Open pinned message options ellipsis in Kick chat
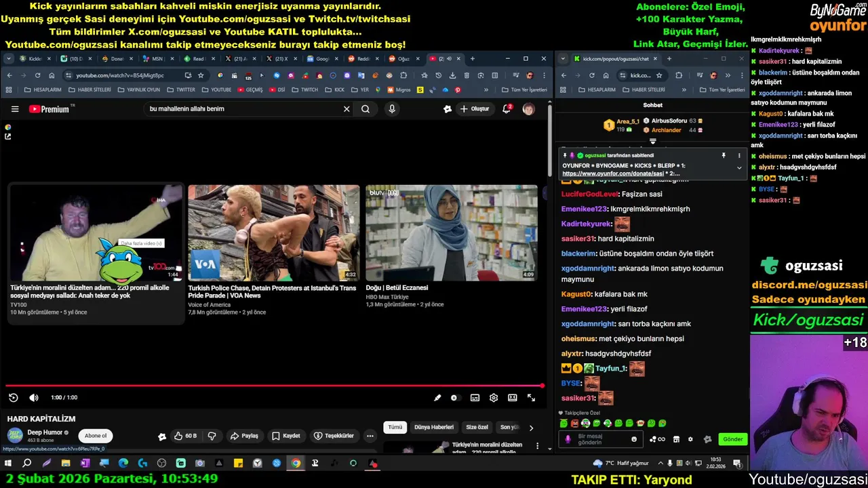 [739, 156]
